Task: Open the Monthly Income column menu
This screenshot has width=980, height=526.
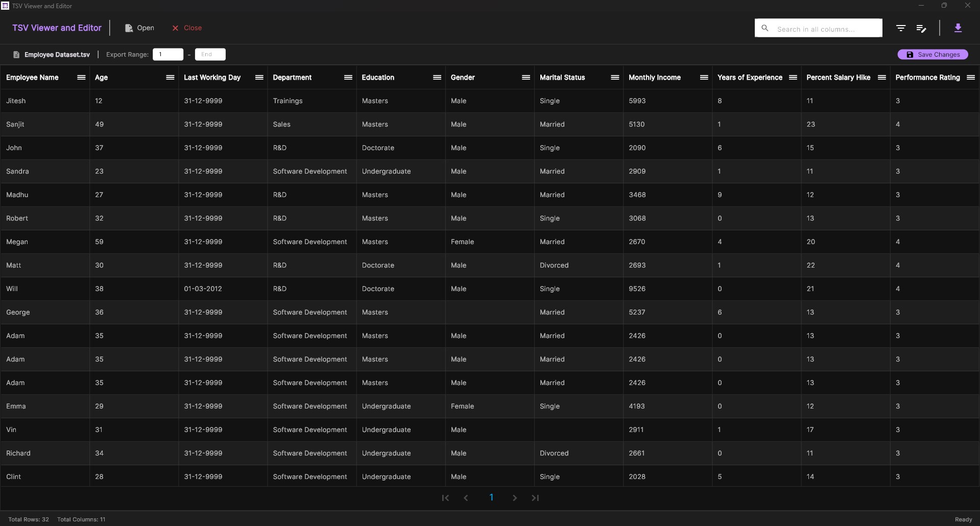Action: tap(704, 78)
